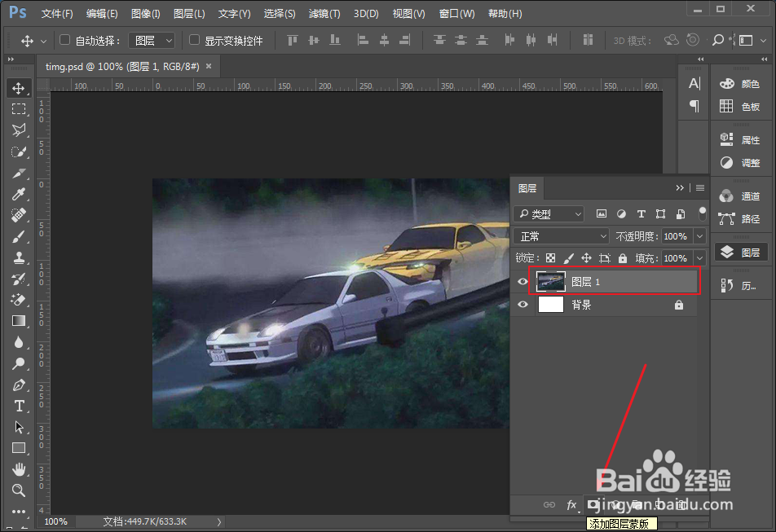Align left edges in the options bar
The image size is (776, 532).
click(363, 40)
